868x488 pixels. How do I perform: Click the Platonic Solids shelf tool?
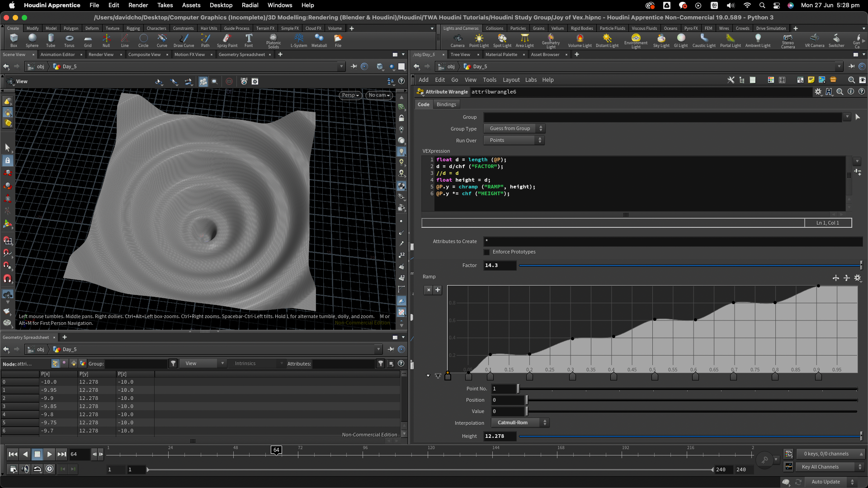(273, 40)
